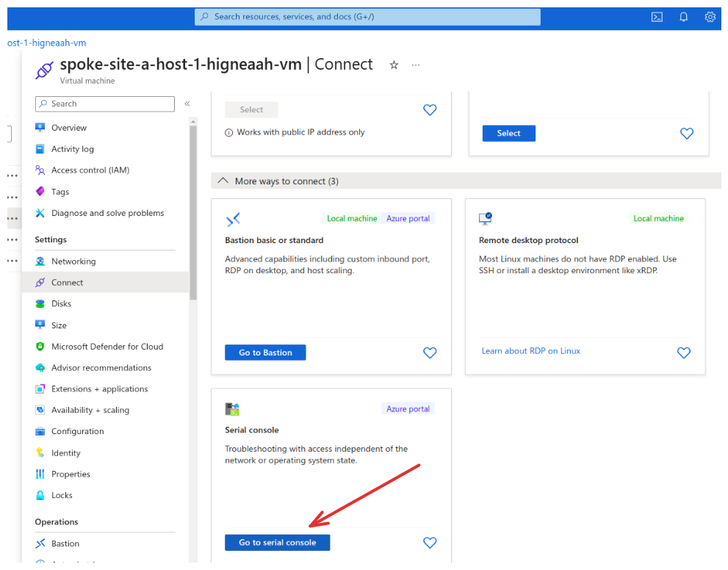Click the Tags icon
The width and height of the screenshot is (728, 570).
coord(40,192)
